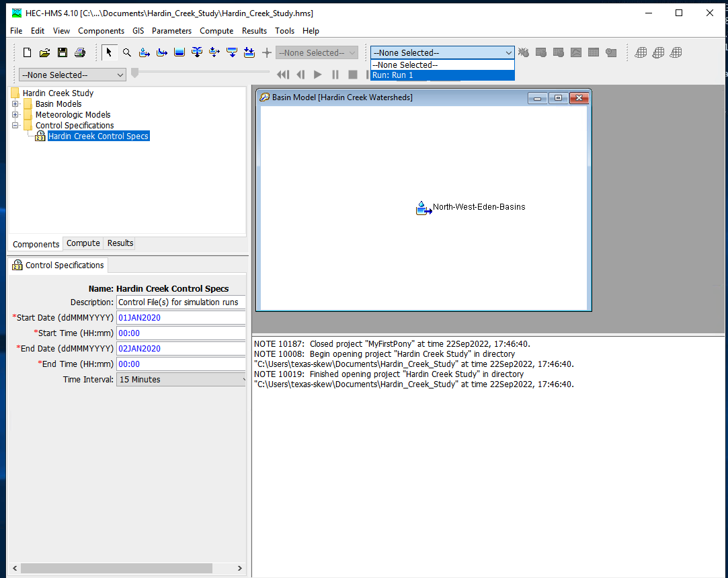The height and width of the screenshot is (578, 728).
Task: Open the File menu
Action: coord(16,31)
